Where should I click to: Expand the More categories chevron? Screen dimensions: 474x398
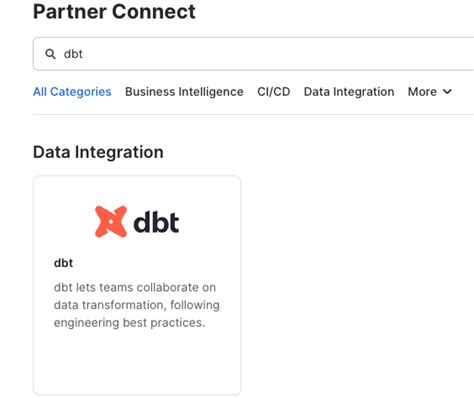pos(447,91)
